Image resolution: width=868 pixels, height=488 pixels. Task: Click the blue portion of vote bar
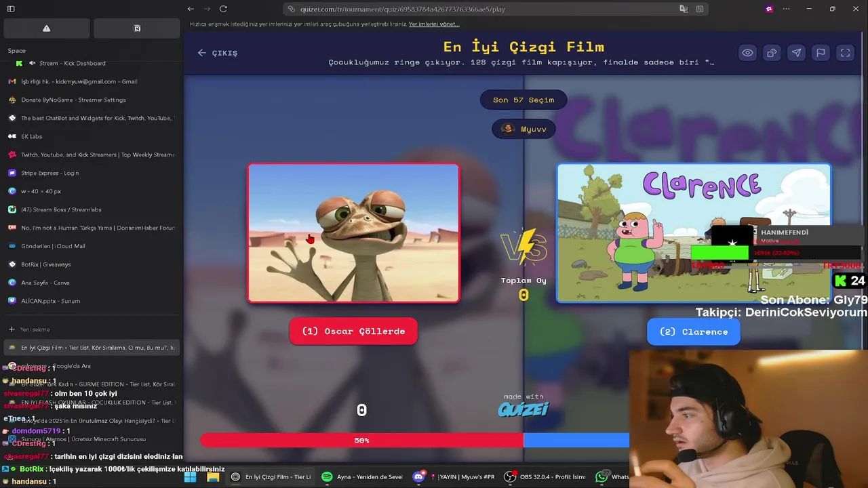click(x=576, y=441)
